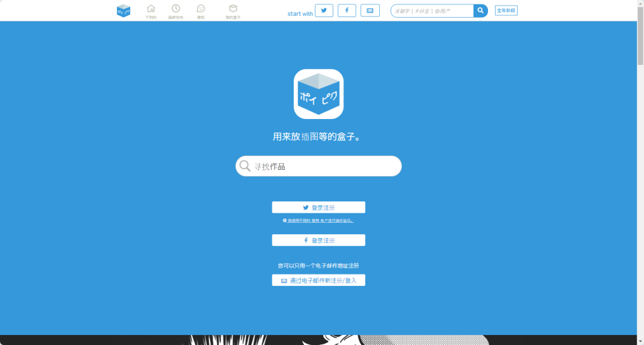Click the 您可以只用一个电子邮件地址注册 text
The width and height of the screenshot is (644, 345).
(x=318, y=266)
